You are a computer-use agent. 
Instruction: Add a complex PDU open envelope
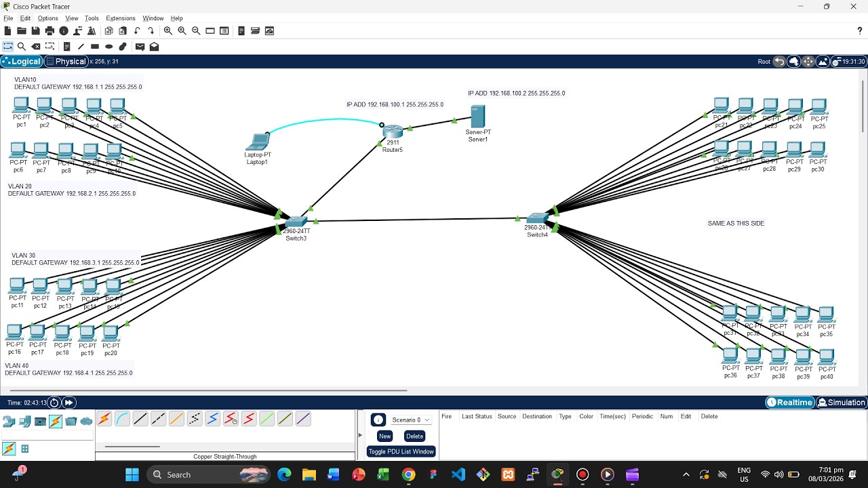point(154,47)
